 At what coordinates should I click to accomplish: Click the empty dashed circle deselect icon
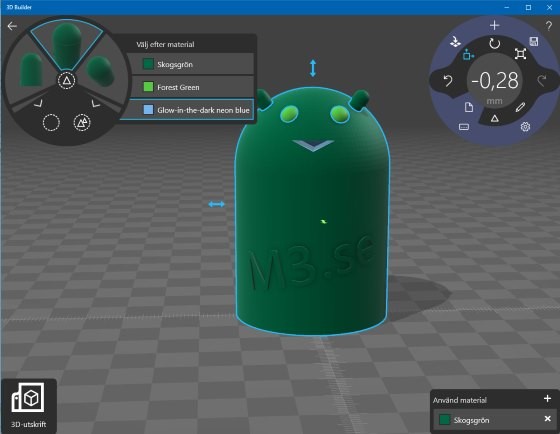tap(51, 123)
